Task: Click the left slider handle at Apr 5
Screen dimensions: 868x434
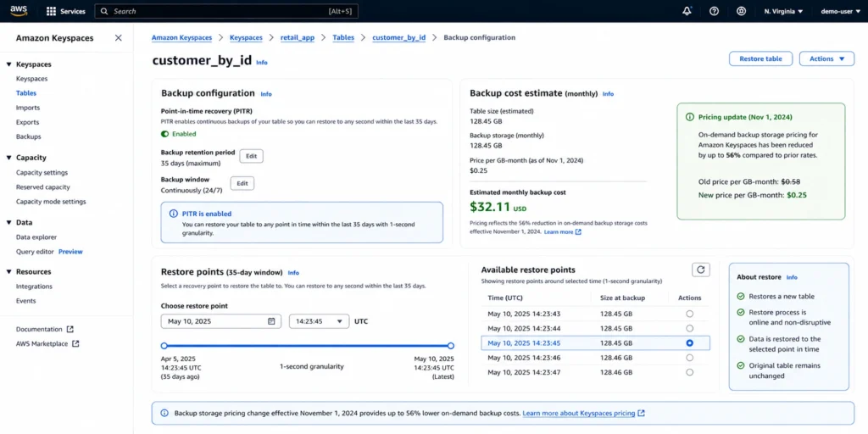Action: click(164, 346)
